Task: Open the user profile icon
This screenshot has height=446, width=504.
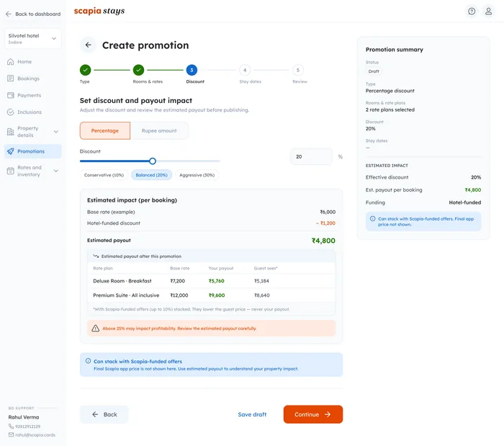Action: (488, 12)
